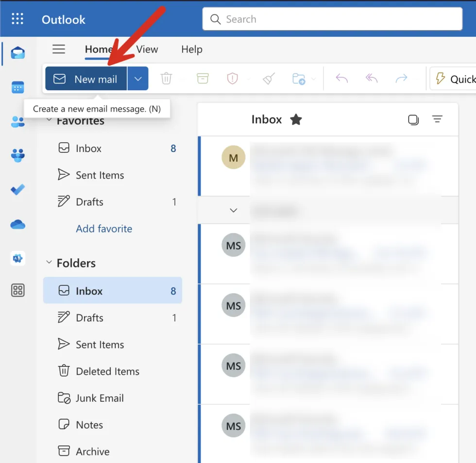Open More apps grid in rail

pyautogui.click(x=17, y=290)
